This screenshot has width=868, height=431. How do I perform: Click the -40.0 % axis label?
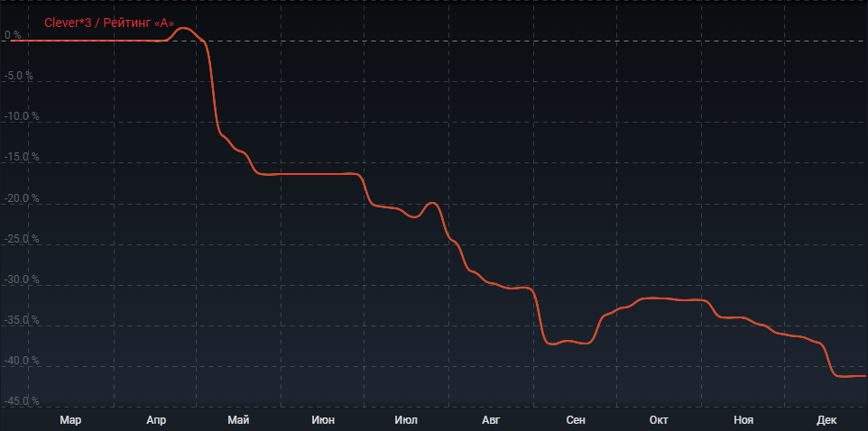tap(22, 361)
